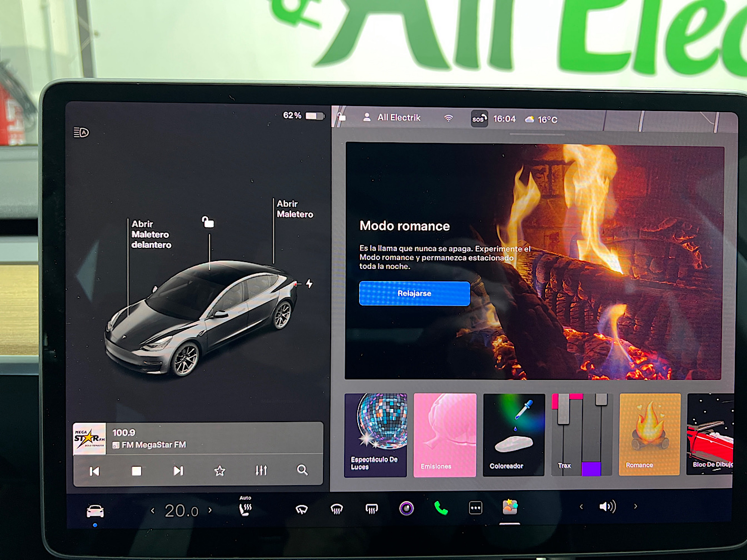This screenshot has height=560, width=747.
Task: Open the green phone icon
Action: [441, 508]
